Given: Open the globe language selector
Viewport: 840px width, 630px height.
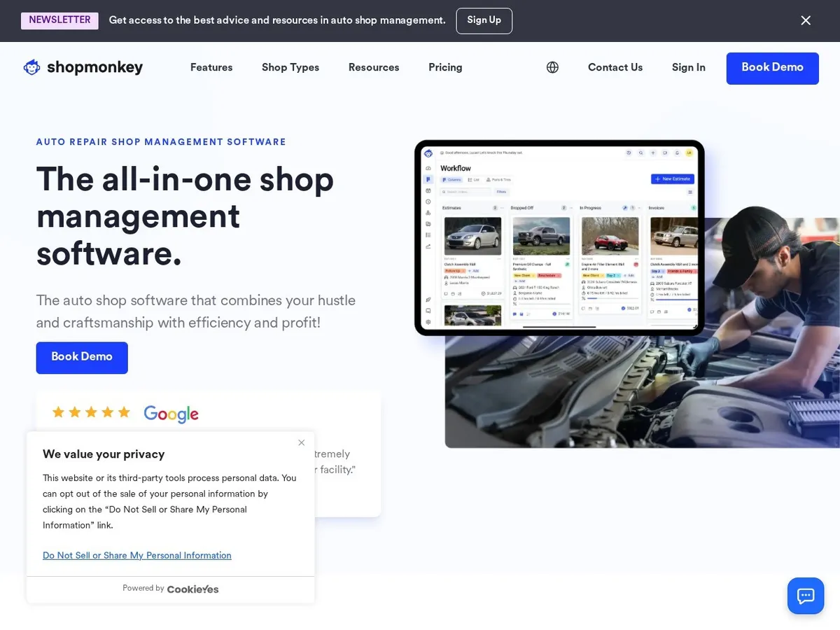Looking at the screenshot, I should click(552, 67).
